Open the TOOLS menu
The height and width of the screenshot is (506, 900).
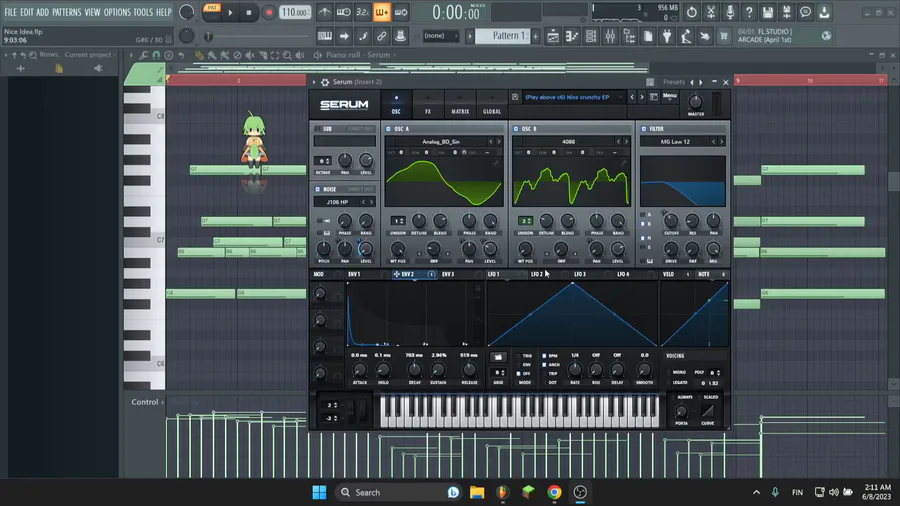tap(143, 12)
